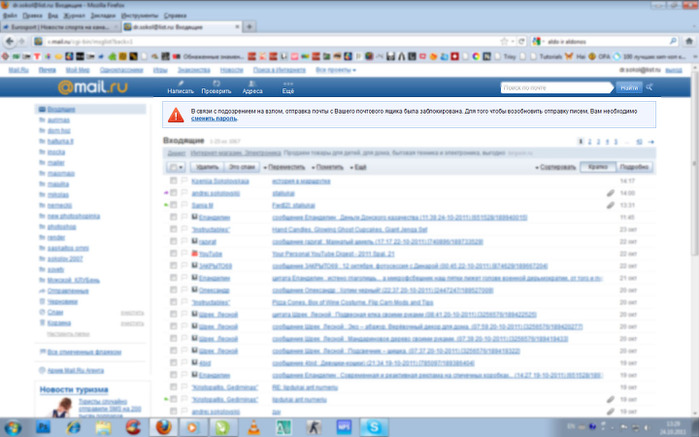Open the select-all checkbox dropdown
699x437 pixels.
coord(176,167)
